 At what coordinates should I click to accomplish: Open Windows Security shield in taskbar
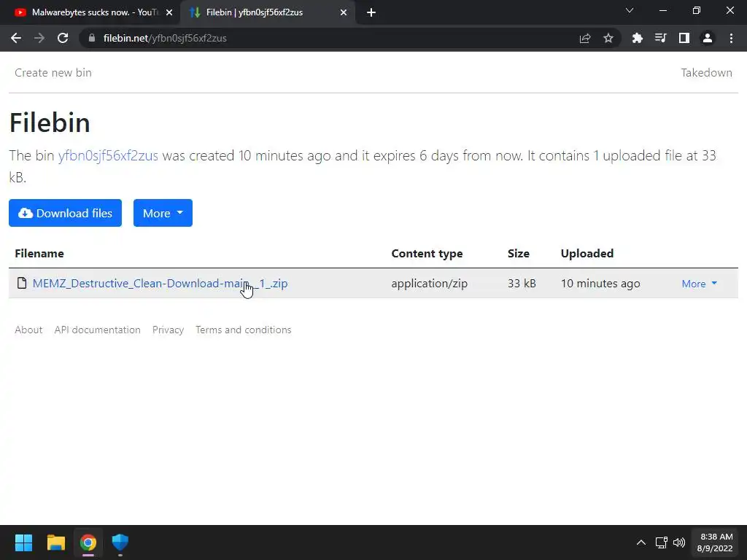(x=120, y=542)
